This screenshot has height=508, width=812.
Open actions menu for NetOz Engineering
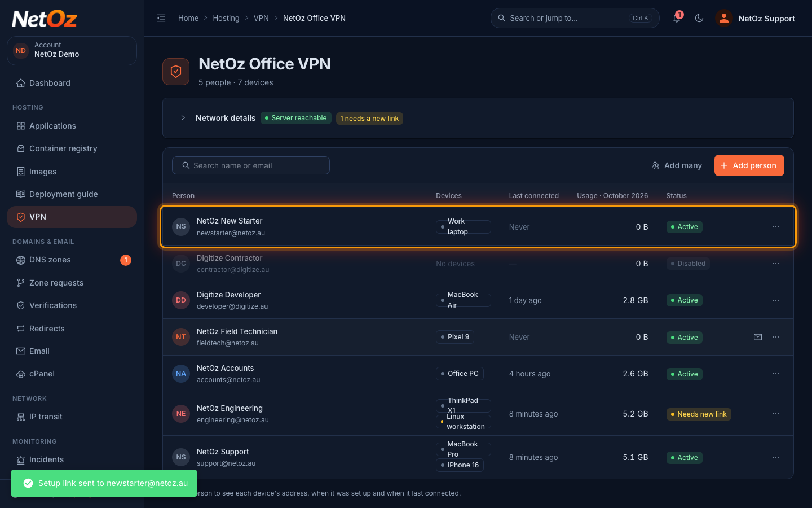pyautogui.click(x=776, y=414)
